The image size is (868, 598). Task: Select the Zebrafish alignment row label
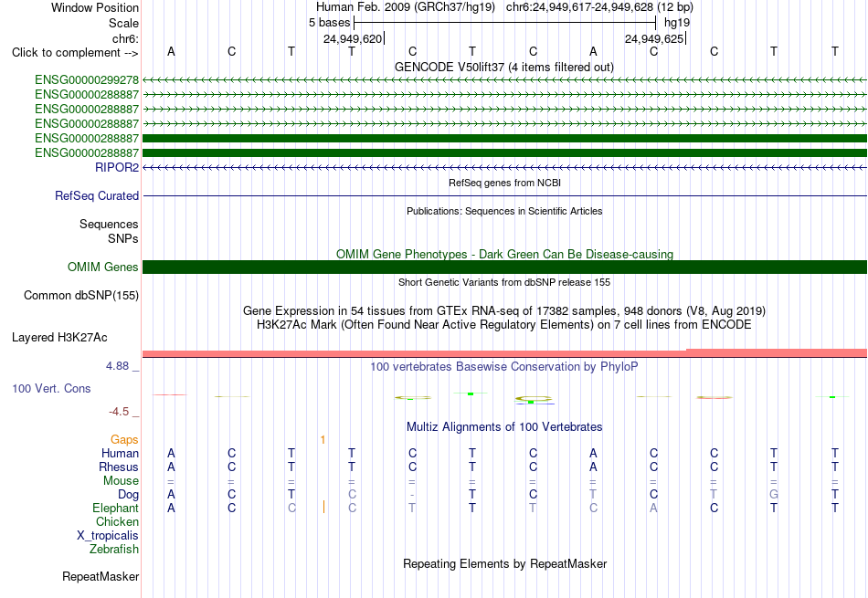tap(114, 550)
